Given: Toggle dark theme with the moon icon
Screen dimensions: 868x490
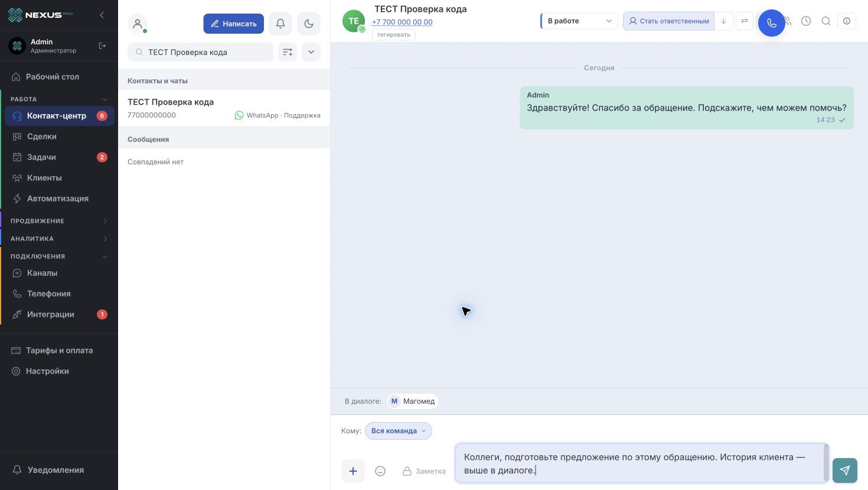Looking at the screenshot, I should pos(309,24).
